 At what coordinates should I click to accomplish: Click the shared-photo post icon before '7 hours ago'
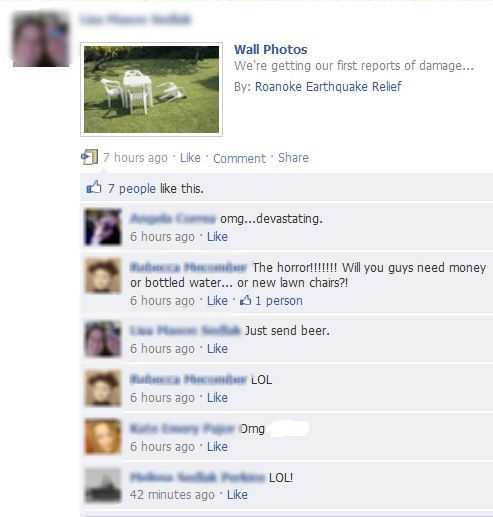(x=89, y=157)
